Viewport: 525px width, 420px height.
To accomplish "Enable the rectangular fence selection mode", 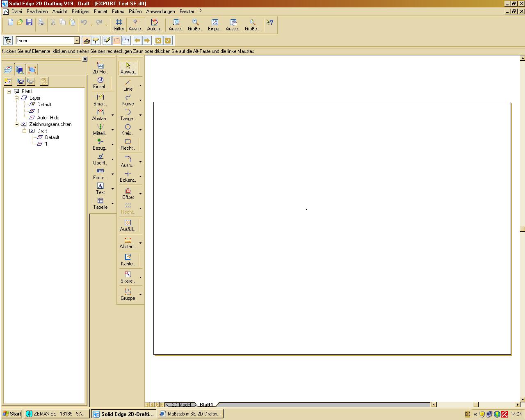I will click(116, 41).
